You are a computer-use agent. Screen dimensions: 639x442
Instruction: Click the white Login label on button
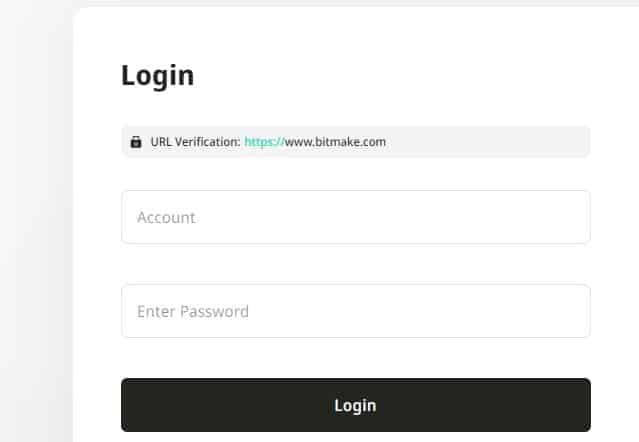coord(355,405)
